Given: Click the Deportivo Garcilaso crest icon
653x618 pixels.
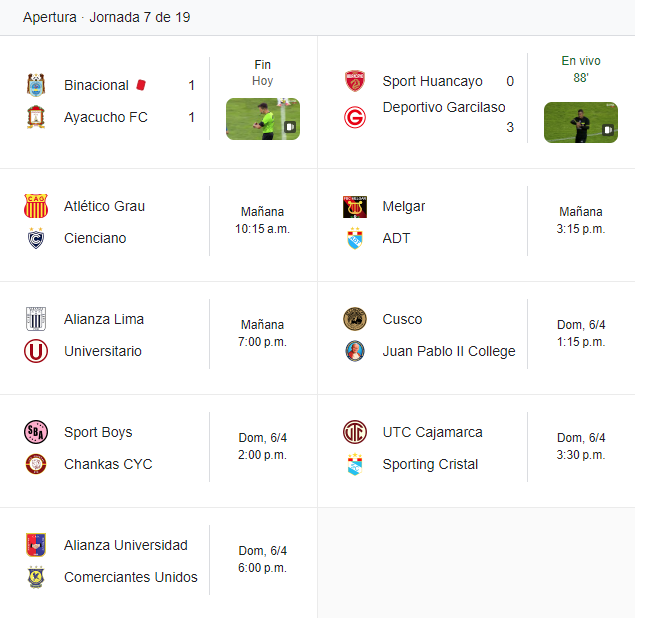Looking at the screenshot, I should [354, 117].
